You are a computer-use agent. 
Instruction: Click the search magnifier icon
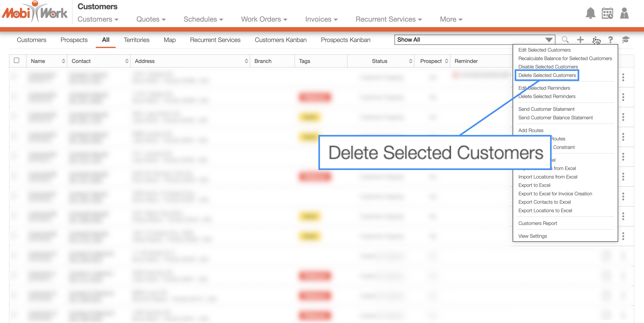tap(565, 40)
